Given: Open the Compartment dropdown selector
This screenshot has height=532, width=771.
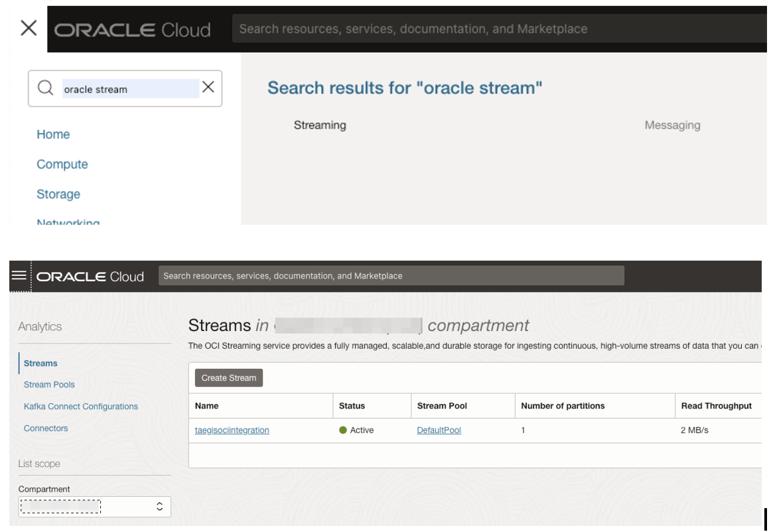Looking at the screenshot, I should click(94, 506).
